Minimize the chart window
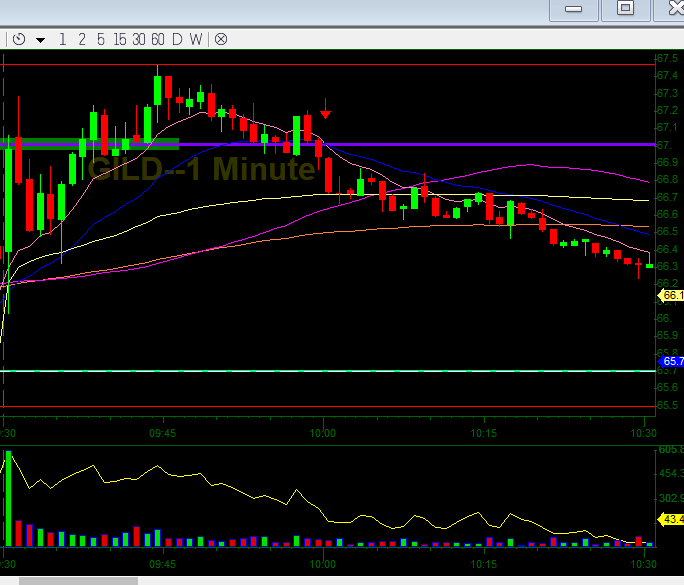 [x=574, y=9]
